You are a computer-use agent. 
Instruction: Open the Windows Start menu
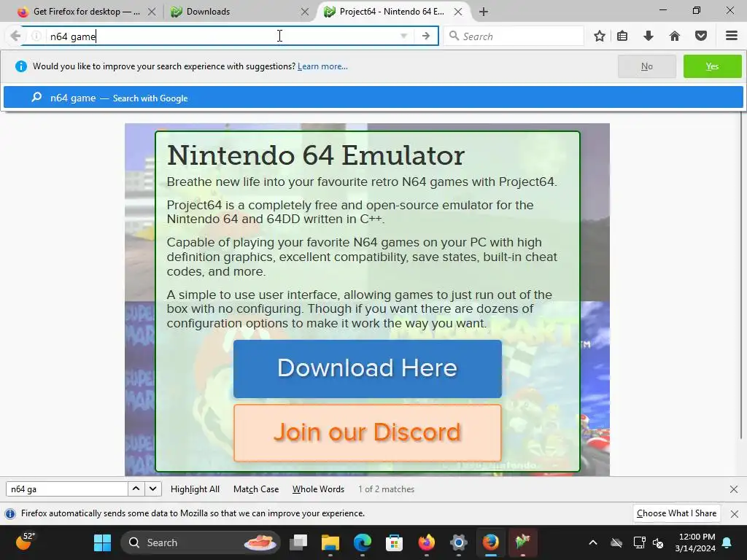[102, 542]
